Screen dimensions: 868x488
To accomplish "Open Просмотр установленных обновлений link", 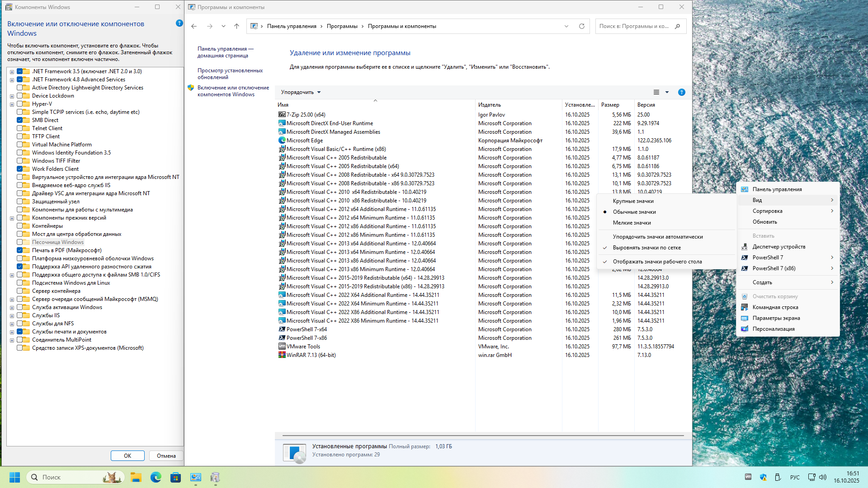I will click(230, 74).
